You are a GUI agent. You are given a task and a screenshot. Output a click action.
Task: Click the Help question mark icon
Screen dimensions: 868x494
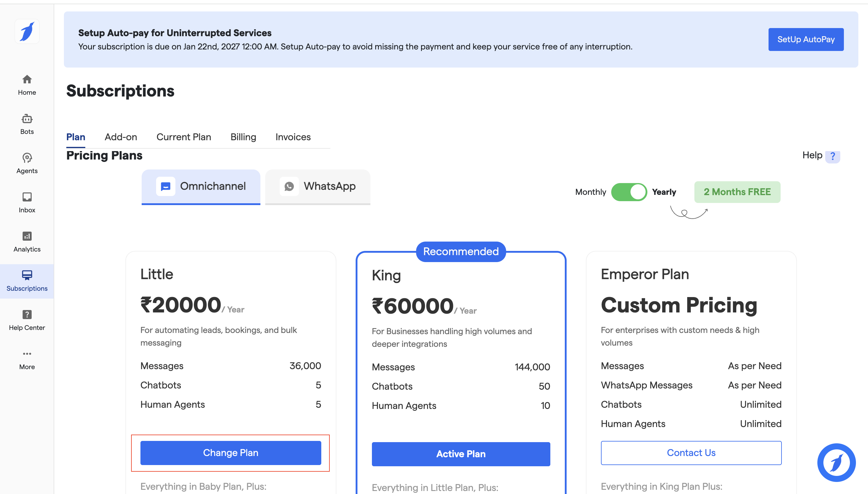click(x=832, y=156)
